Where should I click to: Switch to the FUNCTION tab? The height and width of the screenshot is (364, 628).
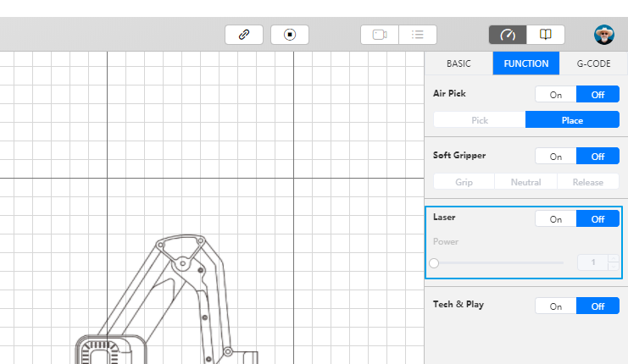(x=525, y=63)
